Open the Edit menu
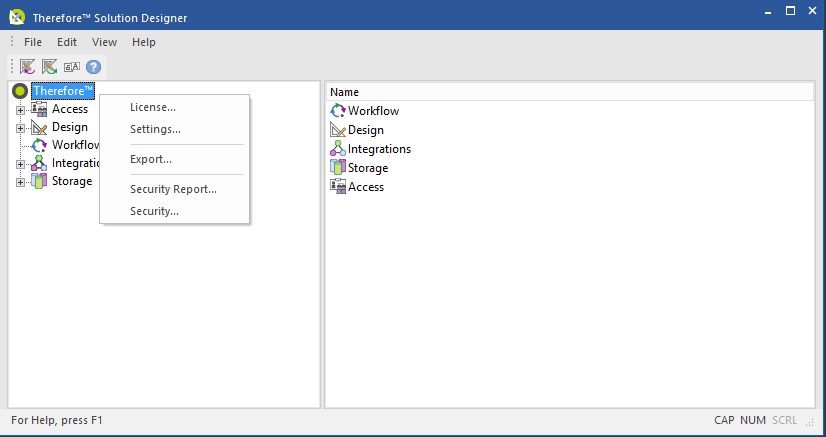Viewport: 826px width, 437px height. coord(67,42)
